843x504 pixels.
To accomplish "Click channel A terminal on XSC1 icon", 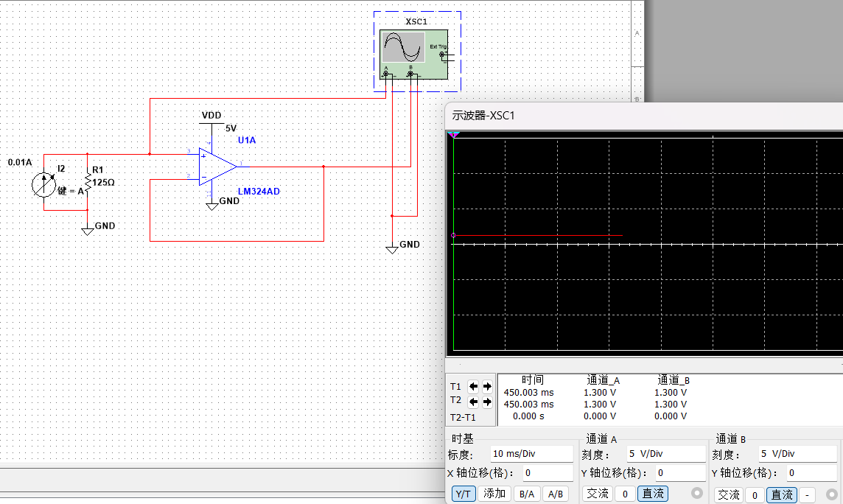I will point(385,74).
